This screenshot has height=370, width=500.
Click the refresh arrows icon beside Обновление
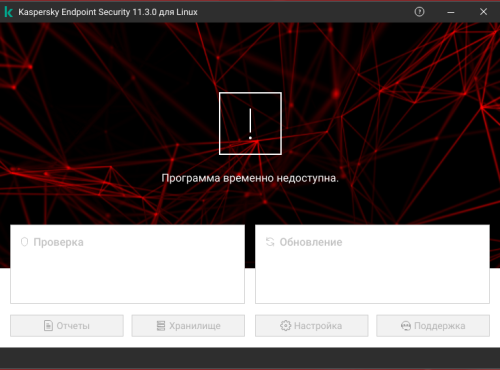[270, 242]
